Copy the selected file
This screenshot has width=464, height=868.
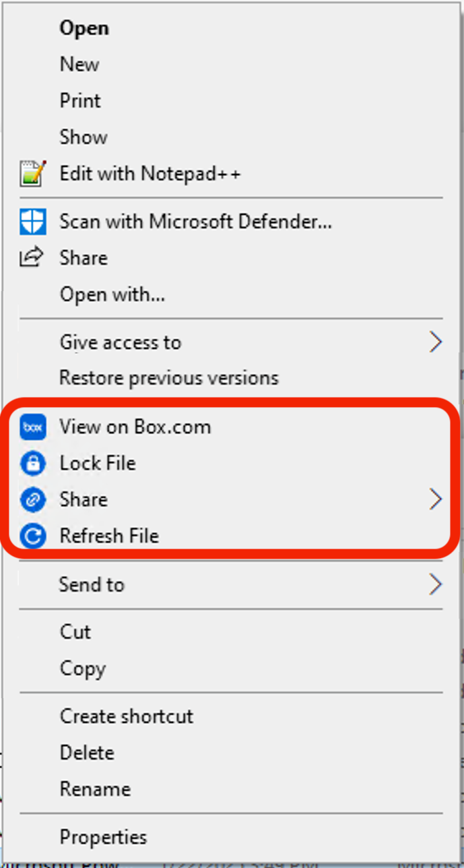pos(83,669)
